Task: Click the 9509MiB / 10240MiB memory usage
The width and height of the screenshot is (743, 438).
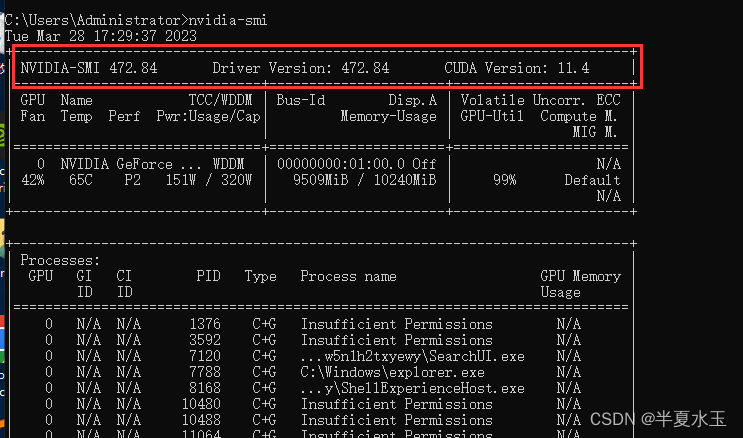Action: 364,180
